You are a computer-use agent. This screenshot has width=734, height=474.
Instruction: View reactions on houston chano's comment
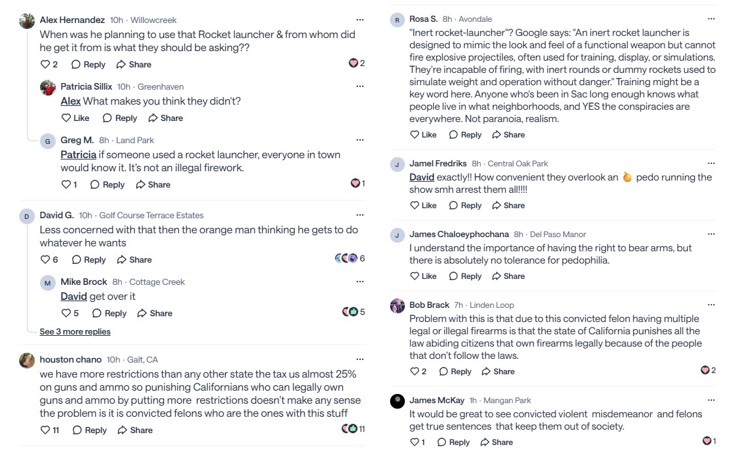(354, 429)
